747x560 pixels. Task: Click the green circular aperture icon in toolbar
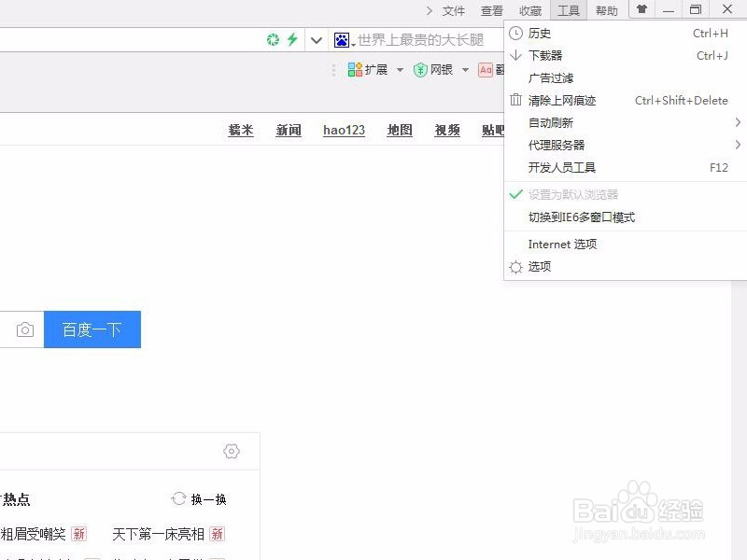pos(273,40)
